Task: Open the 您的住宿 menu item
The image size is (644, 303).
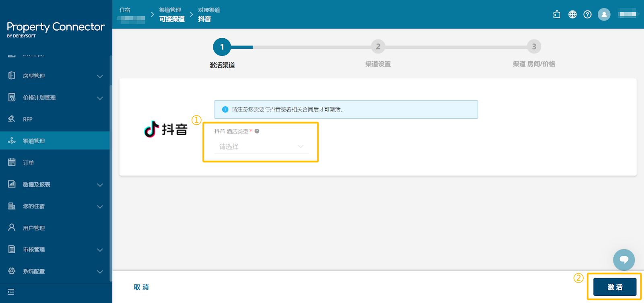Action: point(55,206)
